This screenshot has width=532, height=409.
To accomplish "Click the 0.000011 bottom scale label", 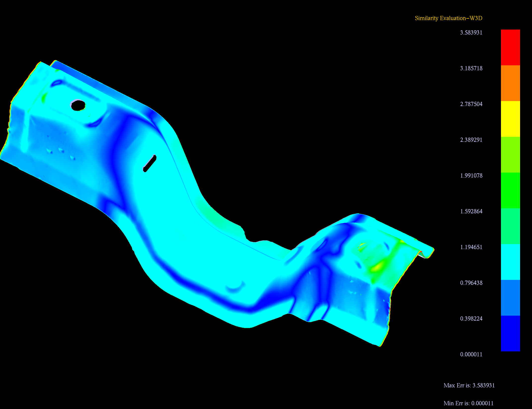I will point(471,354).
